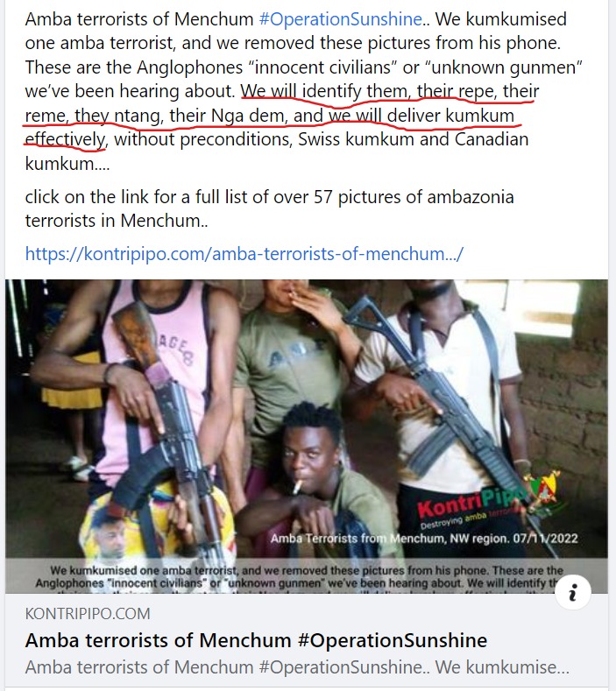The height and width of the screenshot is (691, 616).
Task: Click the "Swiss kumkum and Canadian" text
Action: tap(414, 139)
